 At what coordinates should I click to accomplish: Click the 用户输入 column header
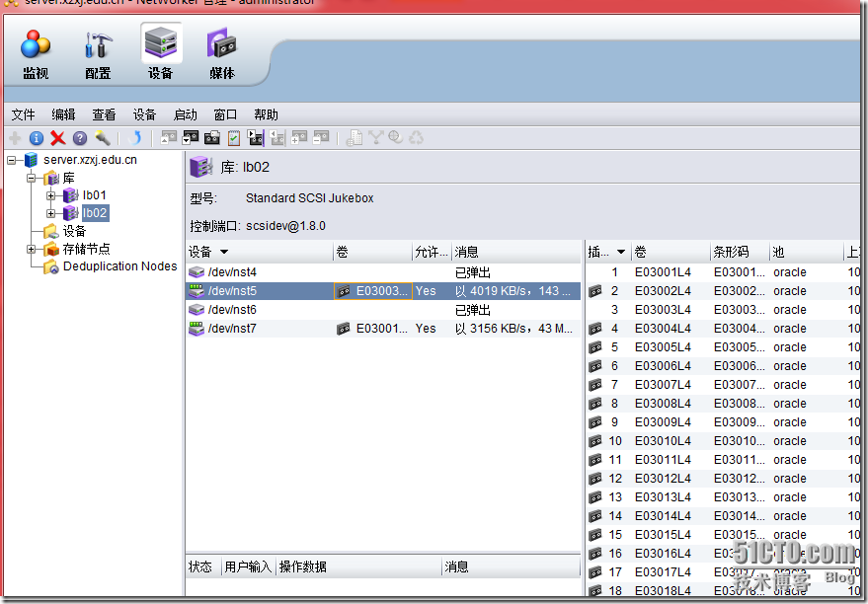click(248, 566)
